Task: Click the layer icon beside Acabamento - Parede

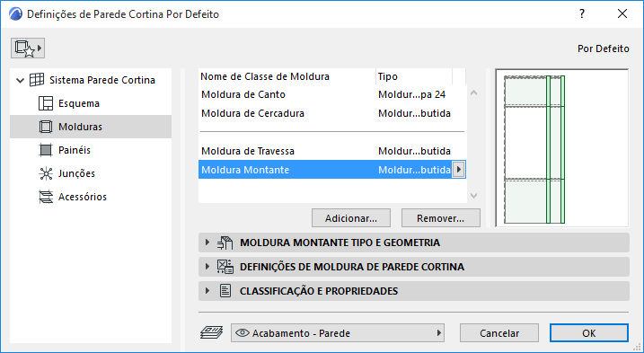Action: 211,333
